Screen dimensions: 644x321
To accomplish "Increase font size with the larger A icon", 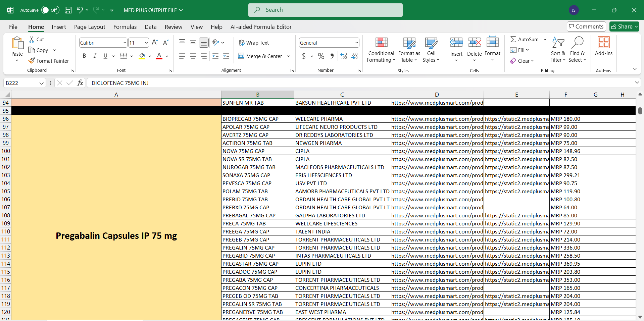I will (x=155, y=42).
